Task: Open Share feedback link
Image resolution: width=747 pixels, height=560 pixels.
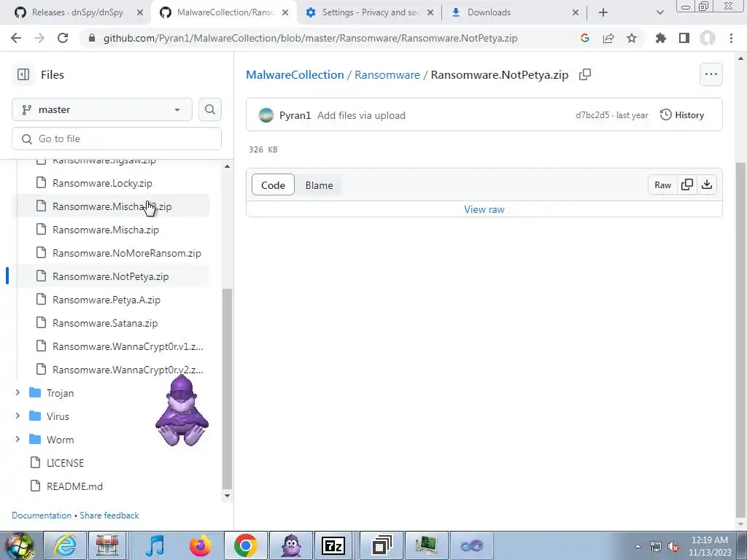Action: (109, 516)
